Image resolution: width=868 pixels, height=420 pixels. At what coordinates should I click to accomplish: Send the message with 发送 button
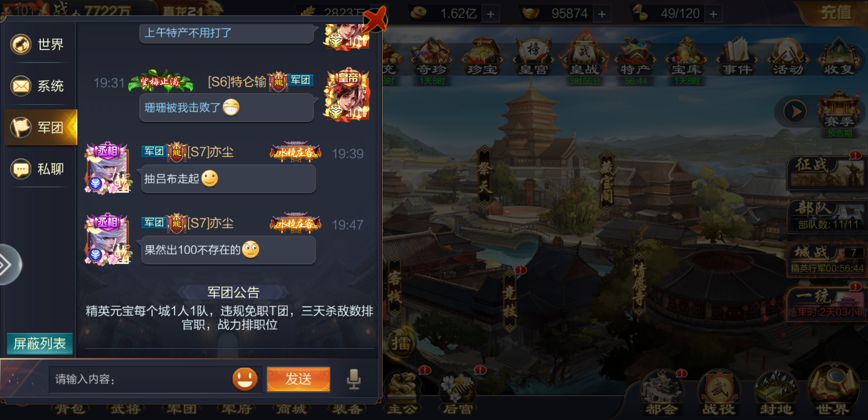298,379
